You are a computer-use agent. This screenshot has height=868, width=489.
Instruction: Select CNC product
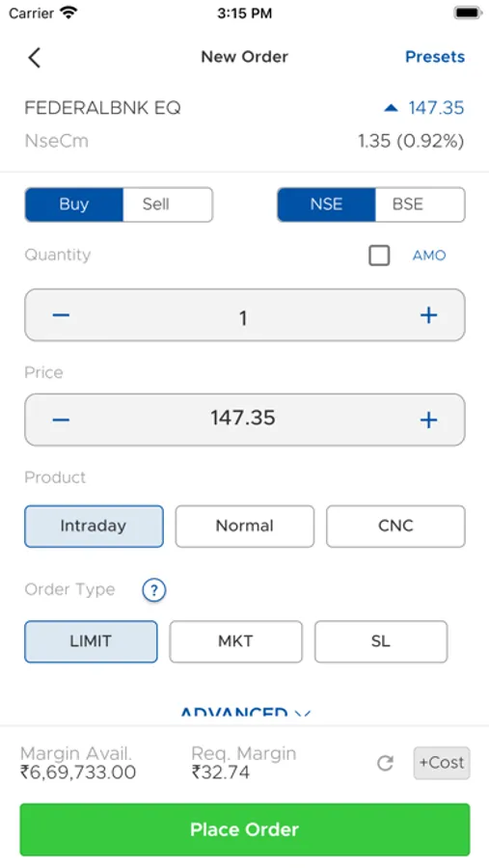tap(395, 526)
